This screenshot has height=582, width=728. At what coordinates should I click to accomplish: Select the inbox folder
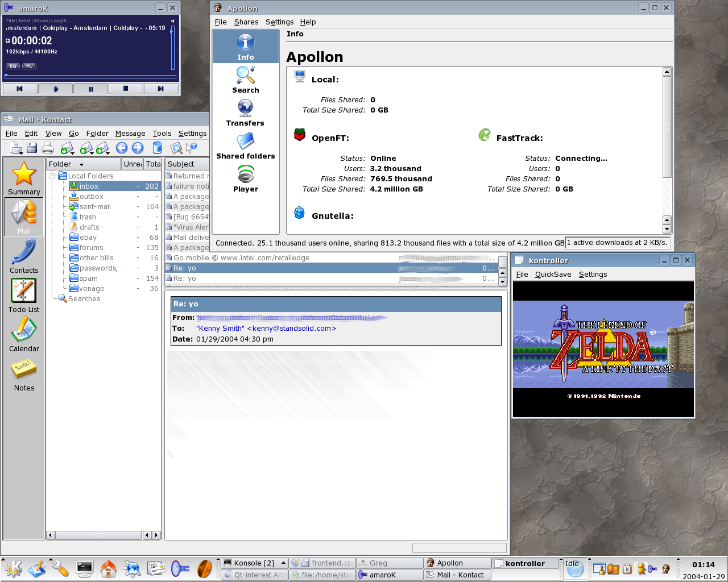pyautogui.click(x=114, y=186)
